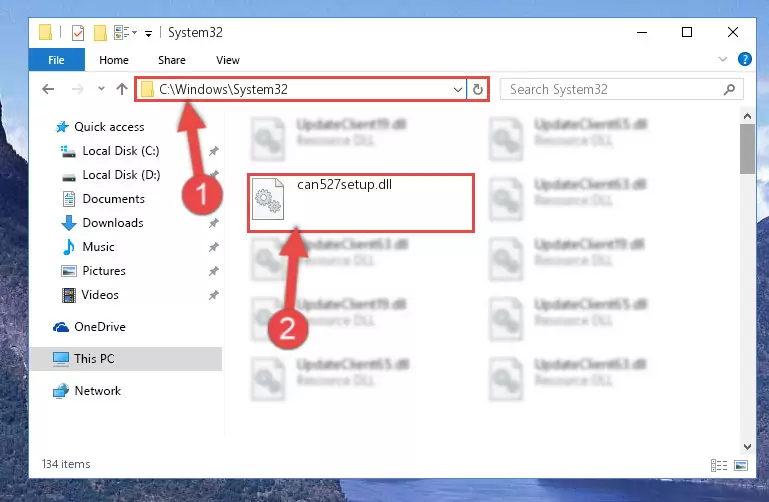Minimize the System32 window
Image resolution: width=769 pixels, height=502 pixels.
pyautogui.click(x=642, y=32)
